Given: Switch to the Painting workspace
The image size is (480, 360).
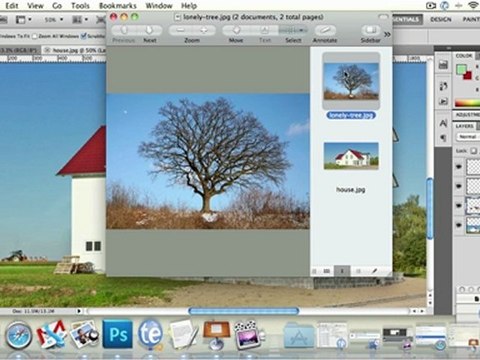Looking at the screenshot, I should [471, 19].
